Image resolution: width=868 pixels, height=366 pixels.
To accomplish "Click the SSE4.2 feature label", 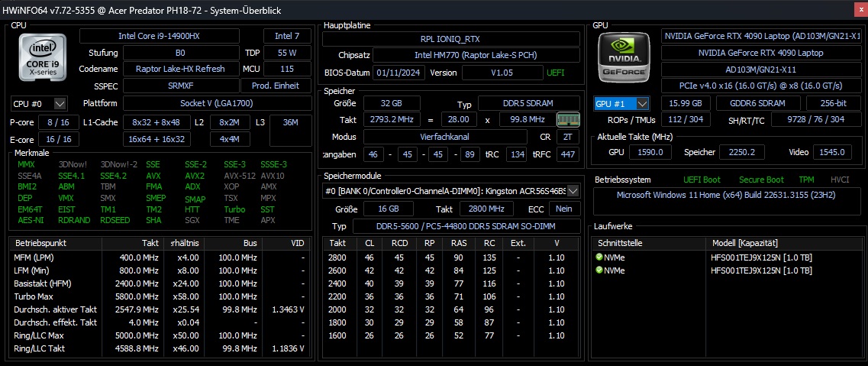I will pos(113,176).
